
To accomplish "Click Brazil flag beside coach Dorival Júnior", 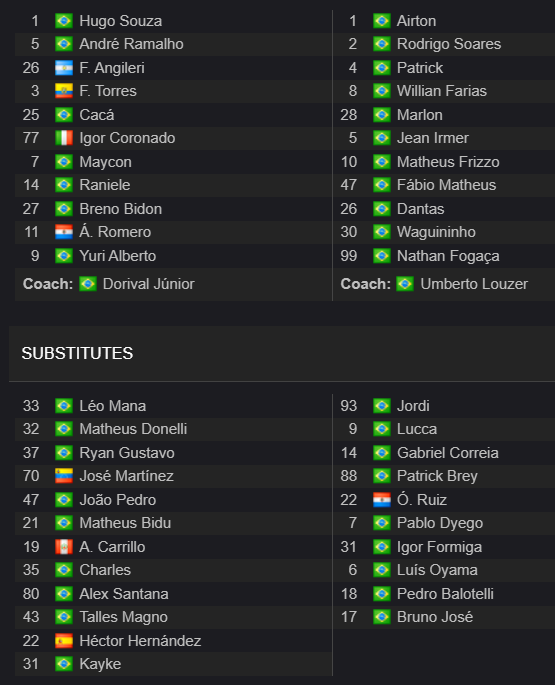I will [x=88, y=284].
